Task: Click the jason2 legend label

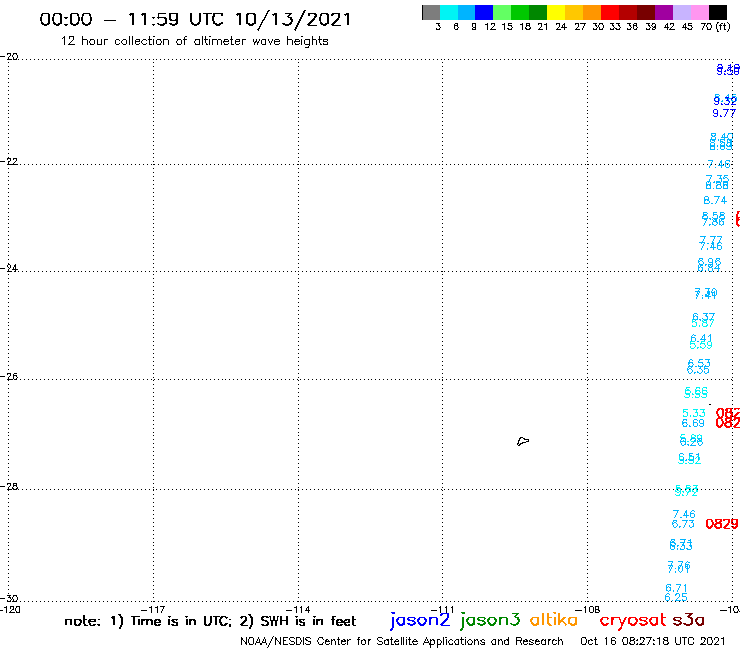Action: [x=420, y=620]
